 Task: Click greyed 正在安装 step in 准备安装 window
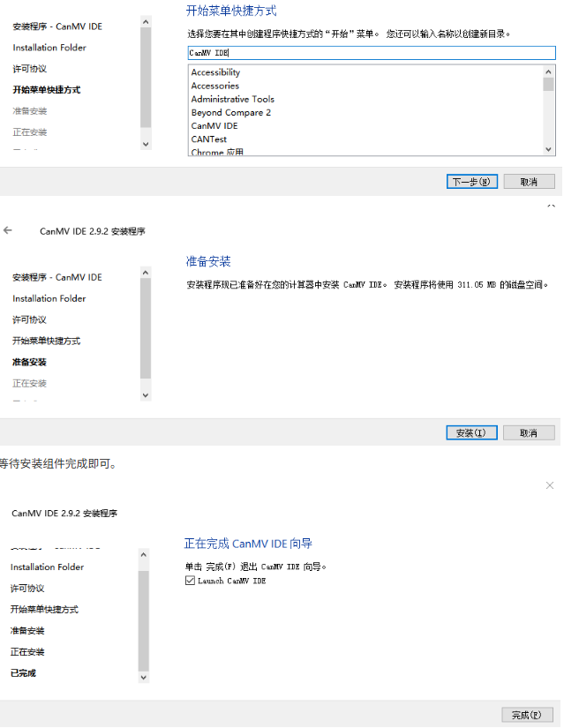(x=29, y=384)
